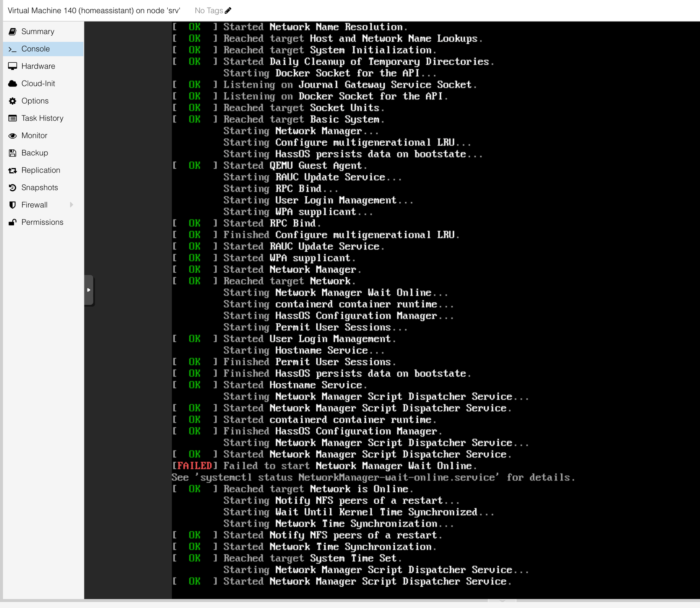700x608 pixels.
Task: Click the Reached target Network is Online line
Action: pyautogui.click(x=293, y=489)
